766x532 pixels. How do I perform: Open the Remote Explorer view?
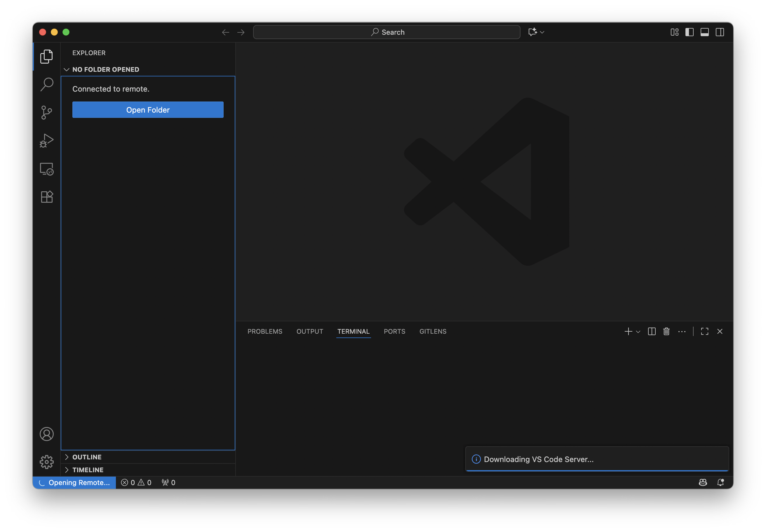(x=46, y=169)
